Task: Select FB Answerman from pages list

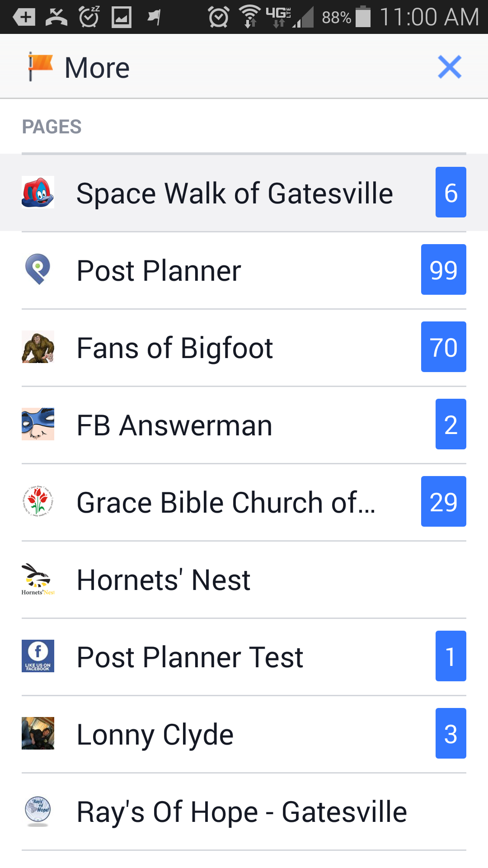Action: (x=174, y=425)
